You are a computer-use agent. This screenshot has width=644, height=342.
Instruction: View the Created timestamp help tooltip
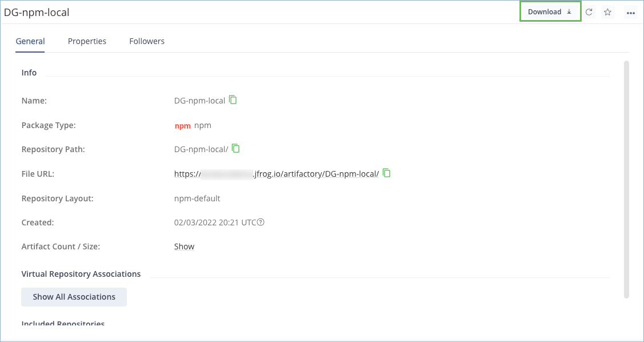tap(261, 222)
